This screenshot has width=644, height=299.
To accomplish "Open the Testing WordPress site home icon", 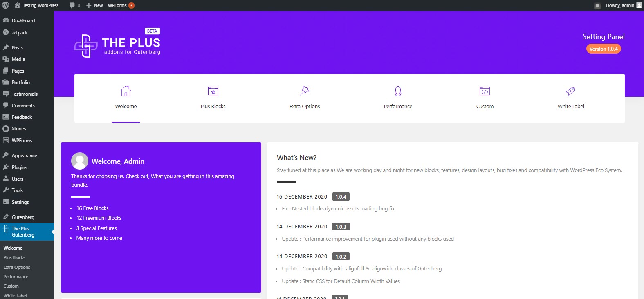I will tap(17, 5).
